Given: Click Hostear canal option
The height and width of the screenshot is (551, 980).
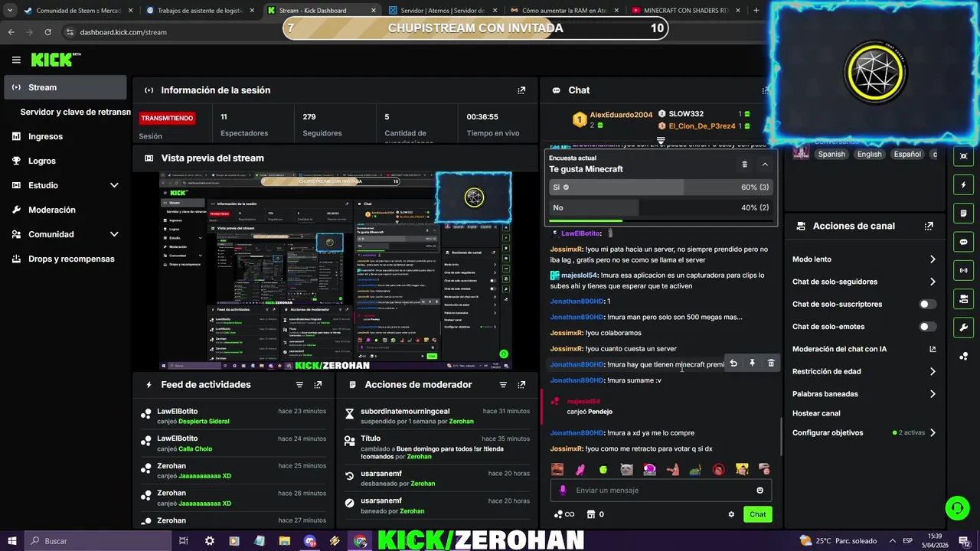Looking at the screenshot, I should [x=816, y=413].
